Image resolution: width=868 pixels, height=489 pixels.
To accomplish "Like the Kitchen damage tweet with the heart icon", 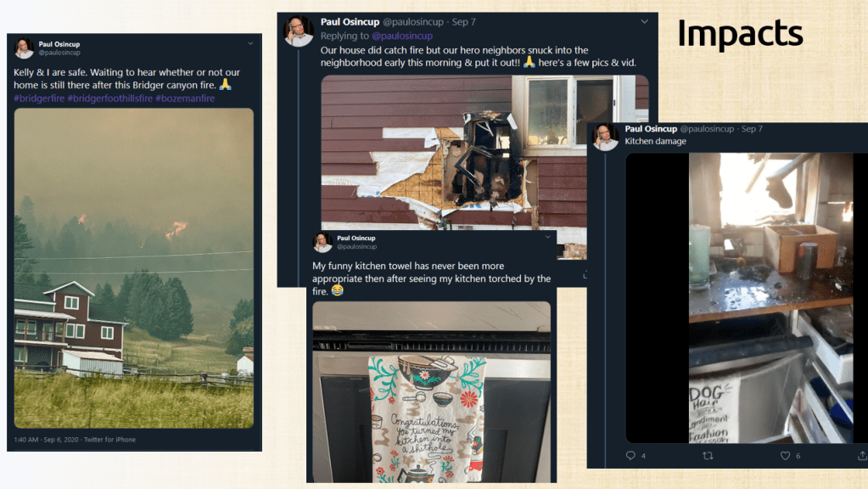I will 785,455.
